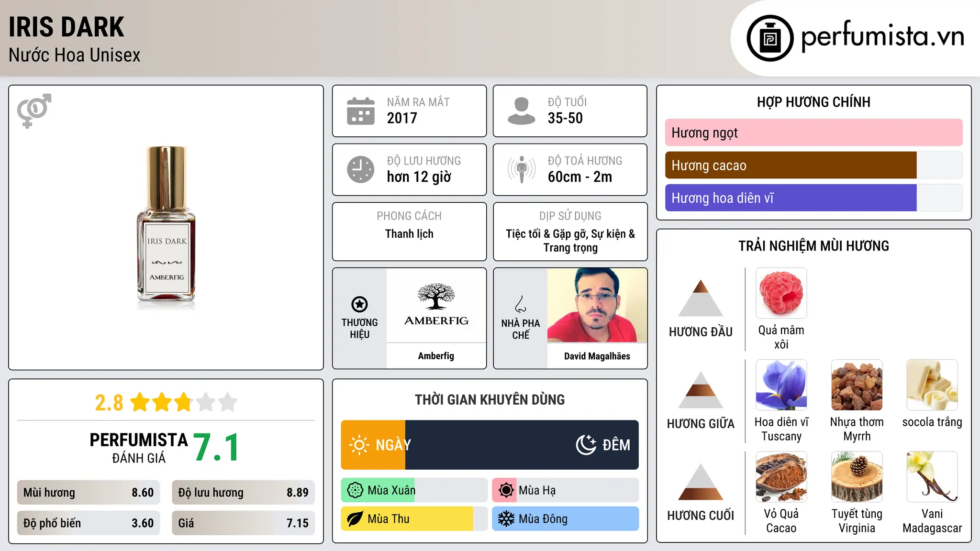Click the leaf icon for Mùa Thu
Viewport: 980px width, 551px height.
tap(355, 519)
